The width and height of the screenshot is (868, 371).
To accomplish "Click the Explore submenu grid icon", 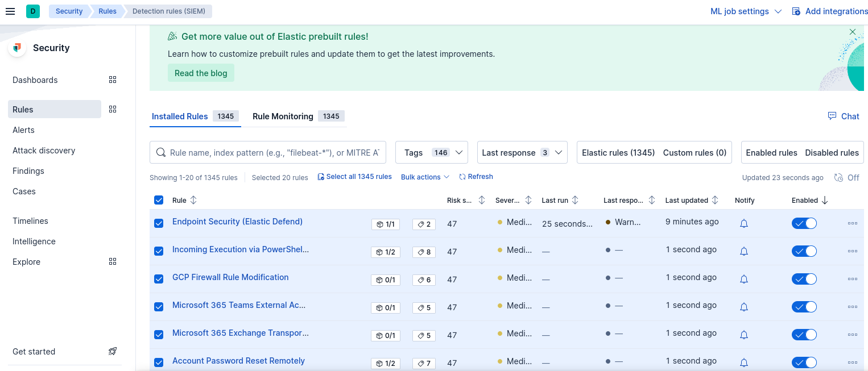I will coord(113,262).
